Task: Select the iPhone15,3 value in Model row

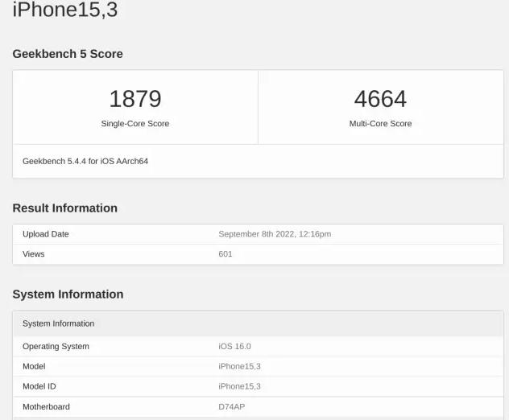Action: [x=239, y=366]
